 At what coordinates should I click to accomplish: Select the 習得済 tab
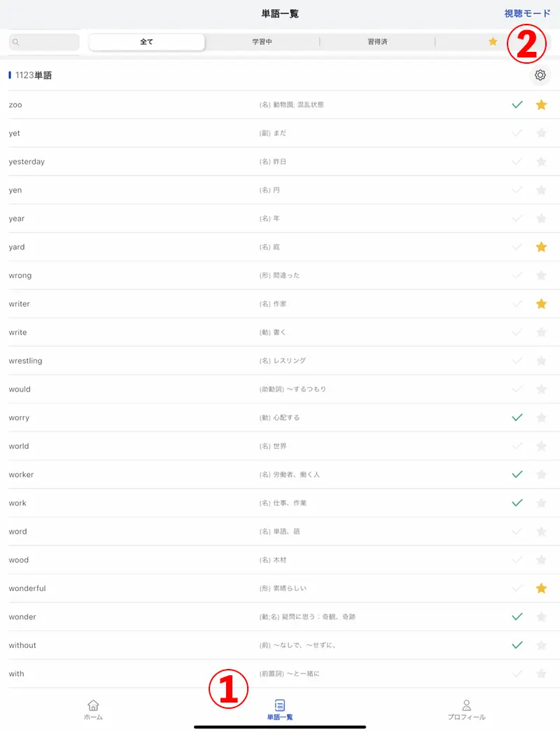click(x=377, y=42)
